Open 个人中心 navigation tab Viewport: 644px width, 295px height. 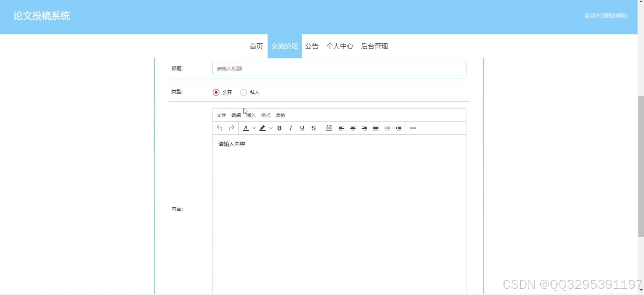pos(340,46)
